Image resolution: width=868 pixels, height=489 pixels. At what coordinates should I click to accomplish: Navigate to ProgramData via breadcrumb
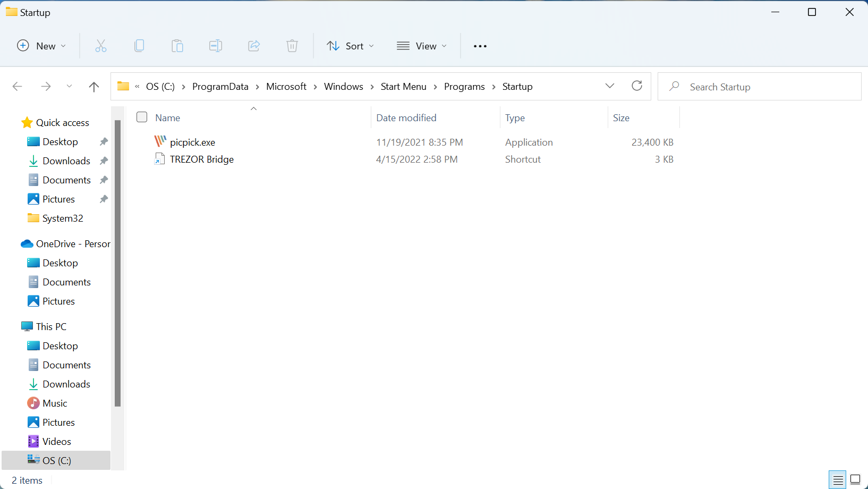coord(220,86)
